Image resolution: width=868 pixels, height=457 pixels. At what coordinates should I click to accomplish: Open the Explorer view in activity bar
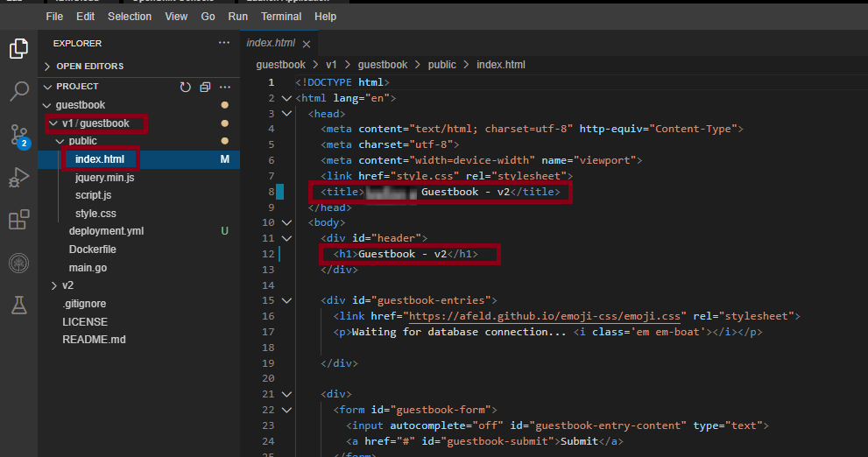click(x=18, y=49)
